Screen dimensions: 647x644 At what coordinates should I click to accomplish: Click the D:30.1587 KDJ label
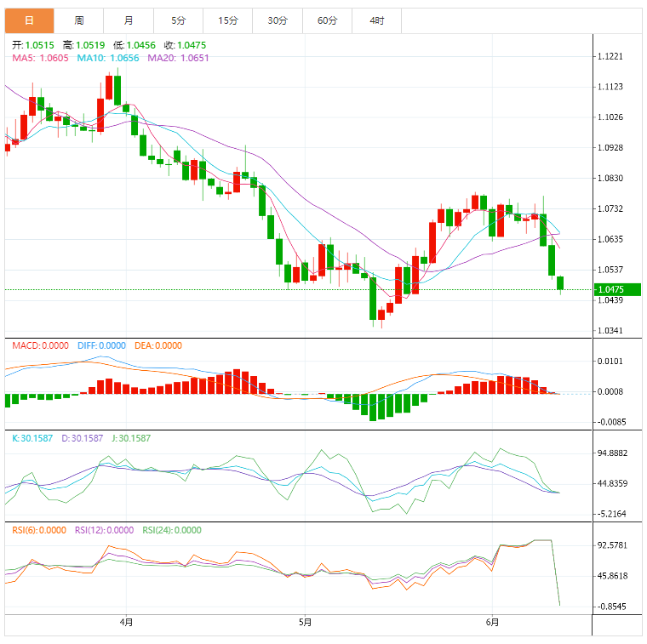[x=82, y=438]
